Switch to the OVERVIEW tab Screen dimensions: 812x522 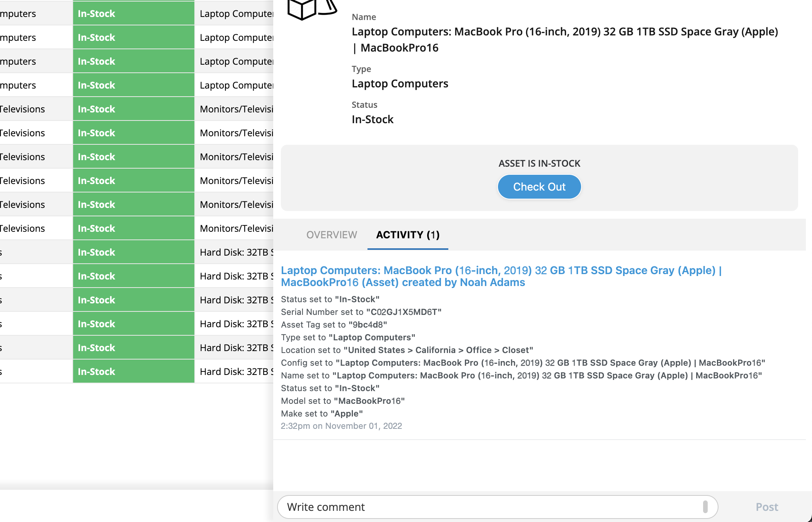(x=331, y=235)
